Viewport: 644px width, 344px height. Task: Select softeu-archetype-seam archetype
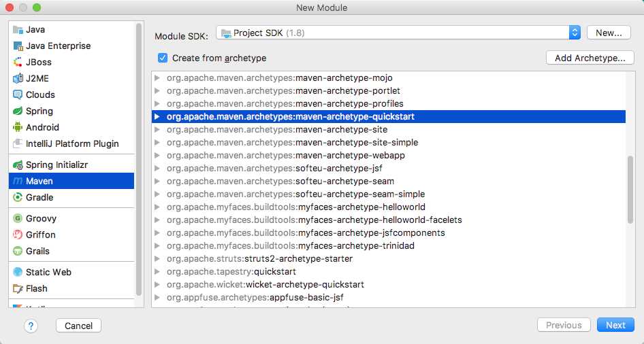[x=389, y=182]
